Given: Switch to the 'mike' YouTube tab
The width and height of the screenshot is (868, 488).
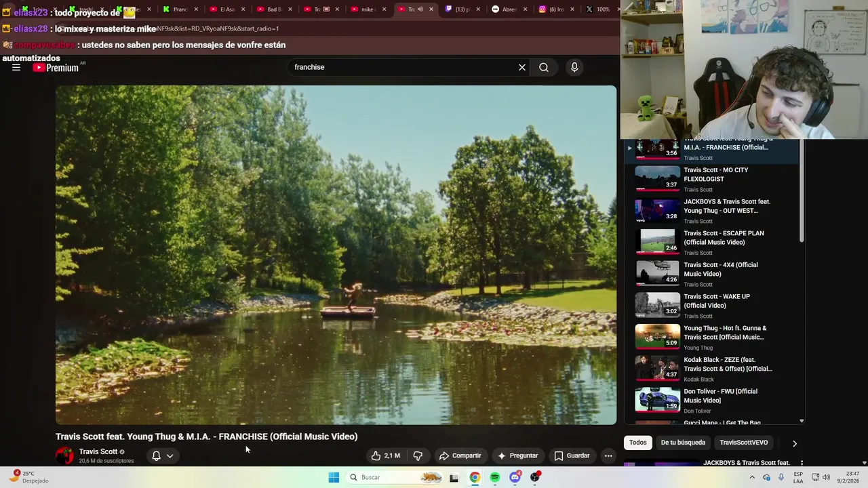Looking at the screenshot, I should (368, 9).
